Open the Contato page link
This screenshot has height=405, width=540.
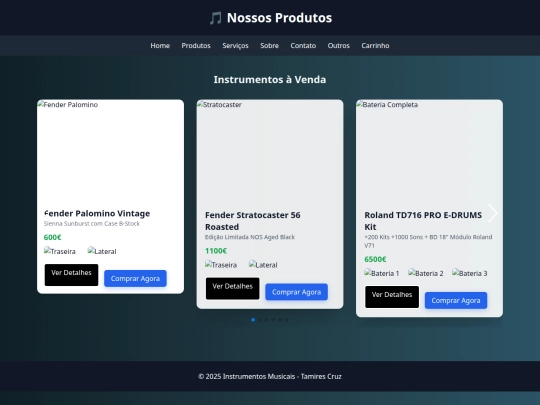pos(303,45)
